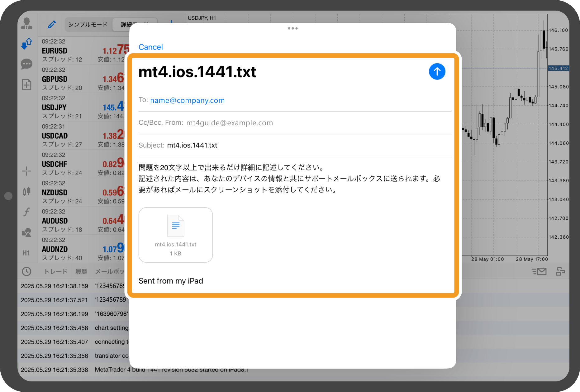Open the indicators f icon

pos(26,212)
